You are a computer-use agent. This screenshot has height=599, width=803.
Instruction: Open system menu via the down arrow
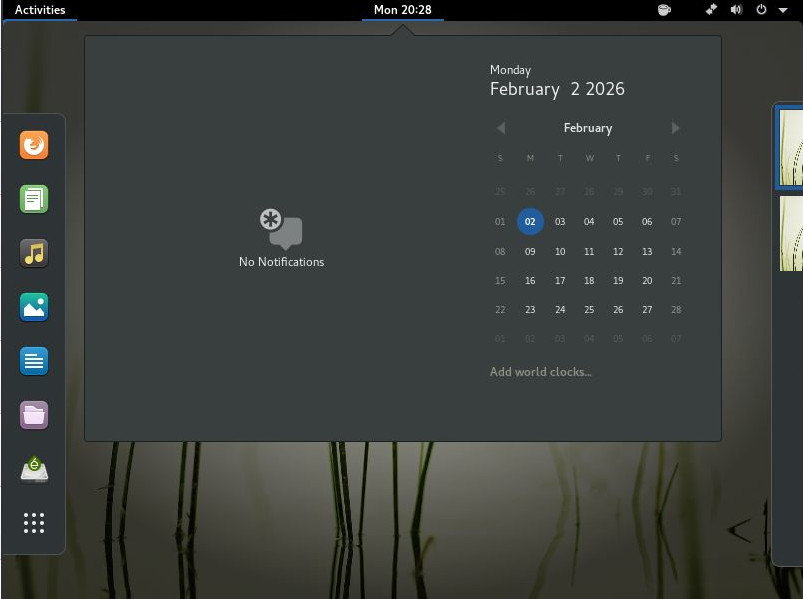(783, 10)
